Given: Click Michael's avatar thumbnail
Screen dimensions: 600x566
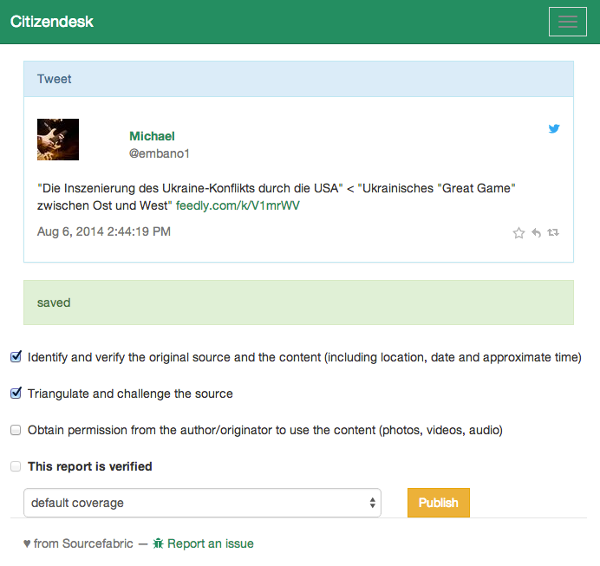Looking at the screenshot, I should tap(58, 139).
